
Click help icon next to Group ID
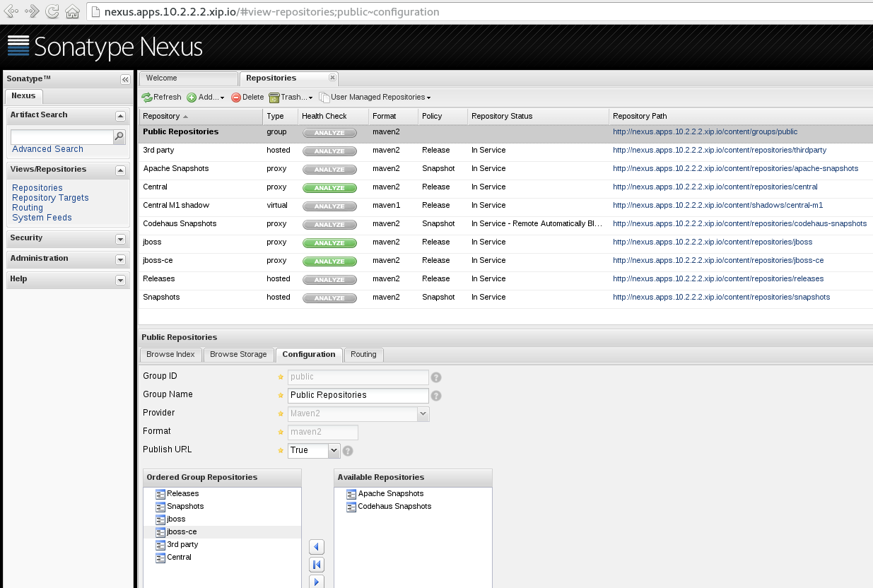point(436,377)
